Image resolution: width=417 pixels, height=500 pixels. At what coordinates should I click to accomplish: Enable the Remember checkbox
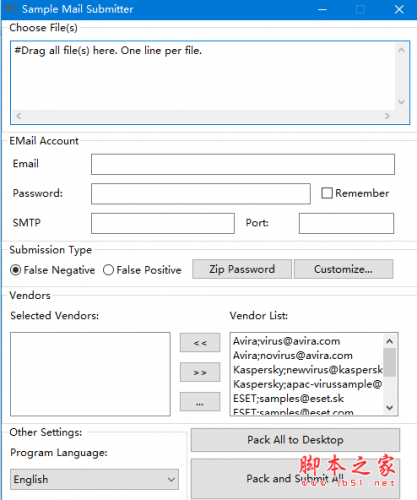[x=327, y=193]
